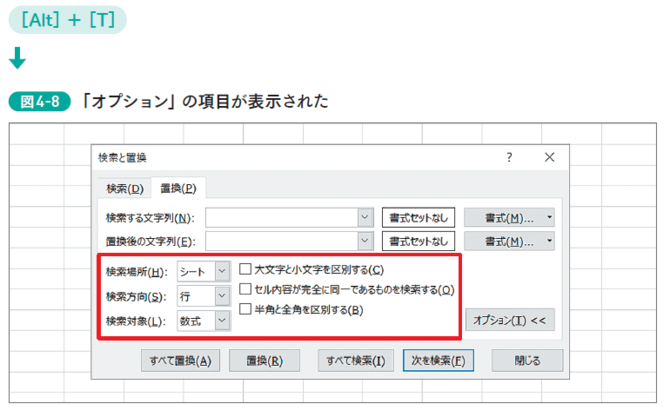Open arrow beside first 書式(M) button
This screenshot has width=670, height=417.
(x=550, y=218)
